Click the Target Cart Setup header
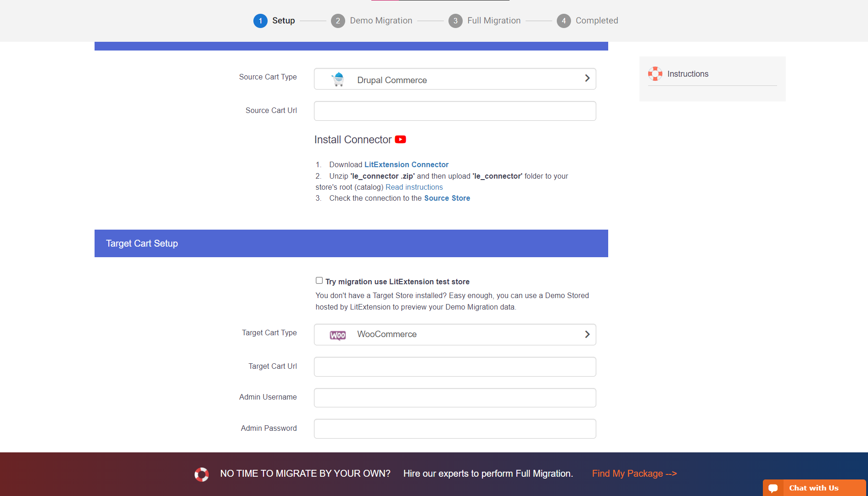 pyautogui.click(x=351, y=243)
